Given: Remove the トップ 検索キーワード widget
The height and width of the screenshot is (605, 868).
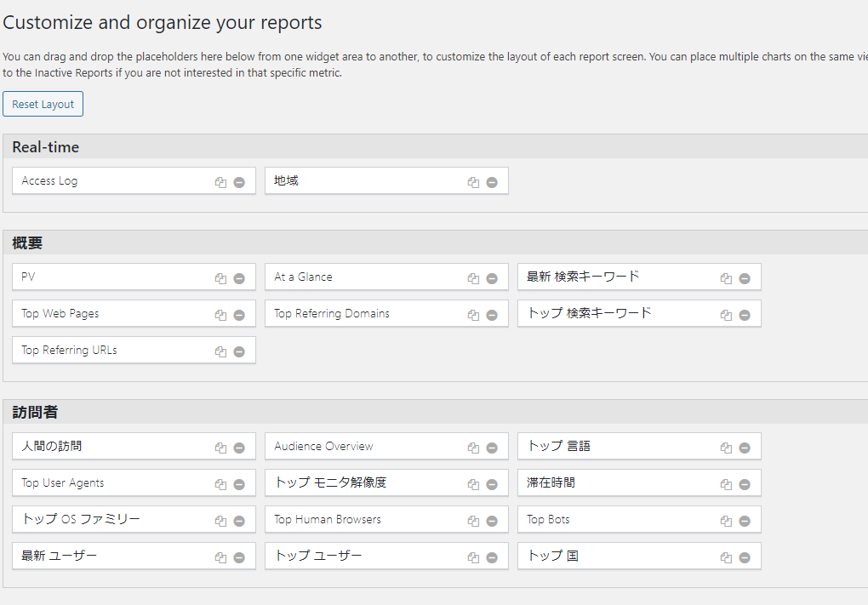Looking at the screenshot, I should pos(745,315).
